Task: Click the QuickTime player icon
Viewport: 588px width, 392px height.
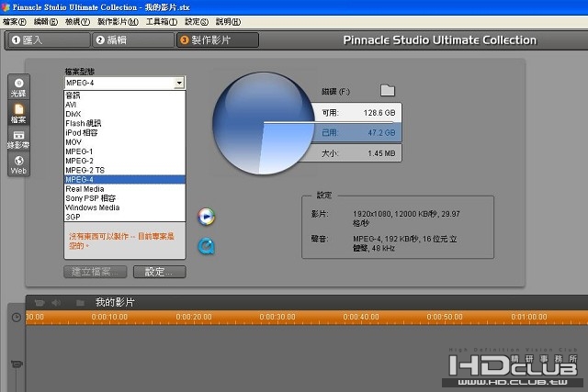Action: pos(206,246)
